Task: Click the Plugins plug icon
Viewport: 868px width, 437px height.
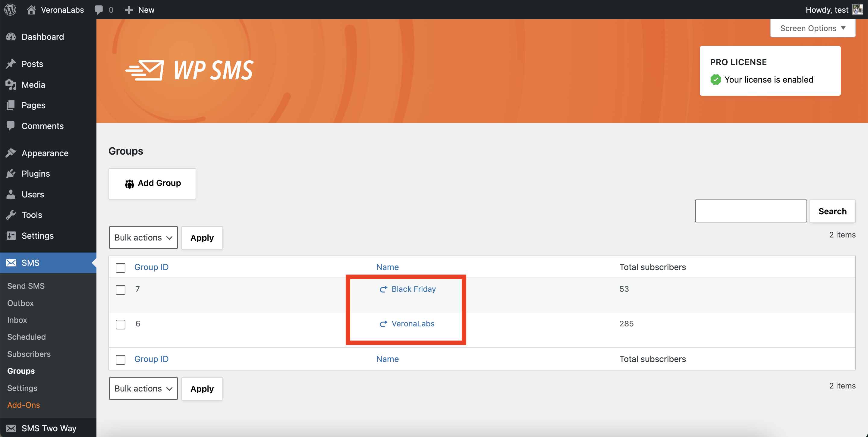Action: tap(11, 174)
